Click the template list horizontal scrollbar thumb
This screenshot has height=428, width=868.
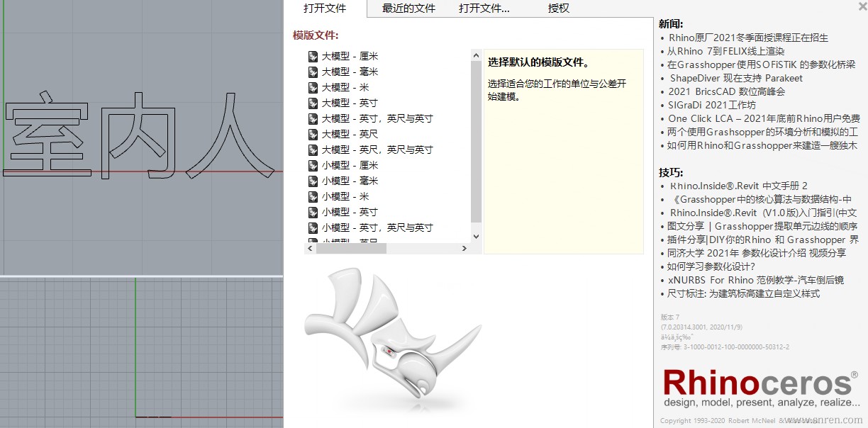(351, 248)
